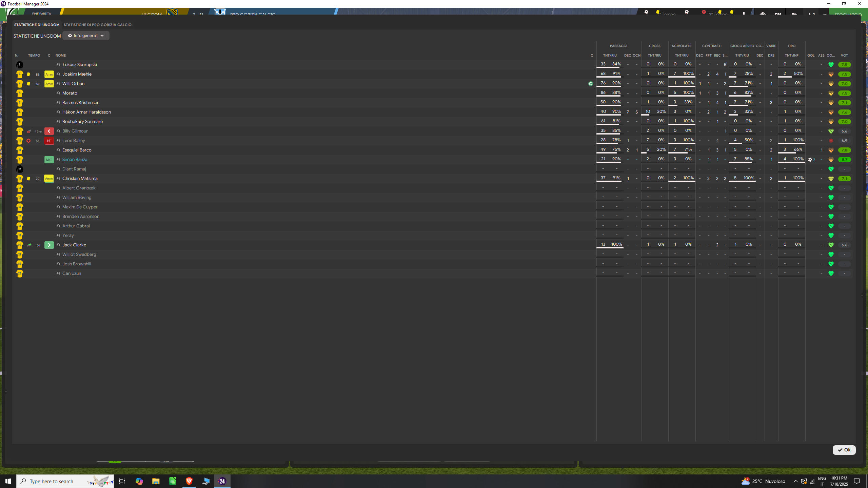Click the Yeray player row name
The image size is (868, 488).
(x=68, y=235)
